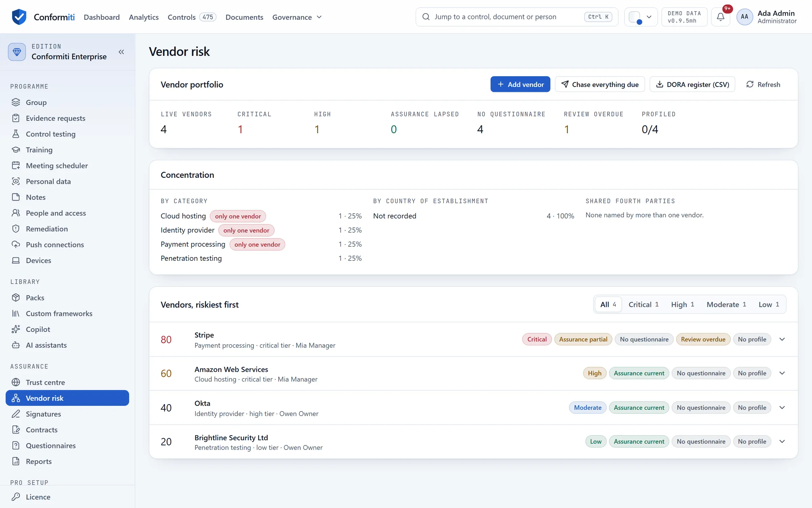812x508 pixels.
Task: Expand the Amazon Web Services row
Action: [782, 373]
